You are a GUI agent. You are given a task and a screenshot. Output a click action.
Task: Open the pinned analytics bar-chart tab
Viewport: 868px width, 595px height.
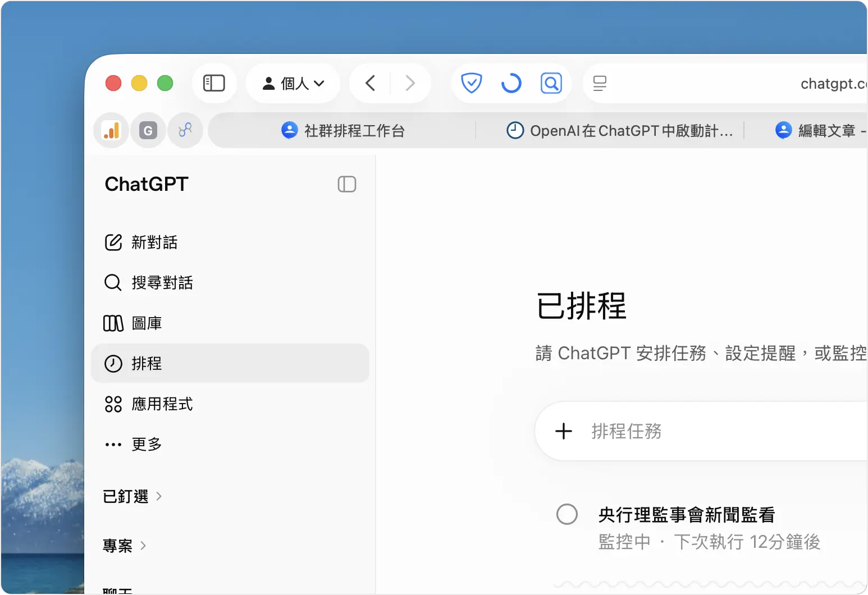pos(111,130)
